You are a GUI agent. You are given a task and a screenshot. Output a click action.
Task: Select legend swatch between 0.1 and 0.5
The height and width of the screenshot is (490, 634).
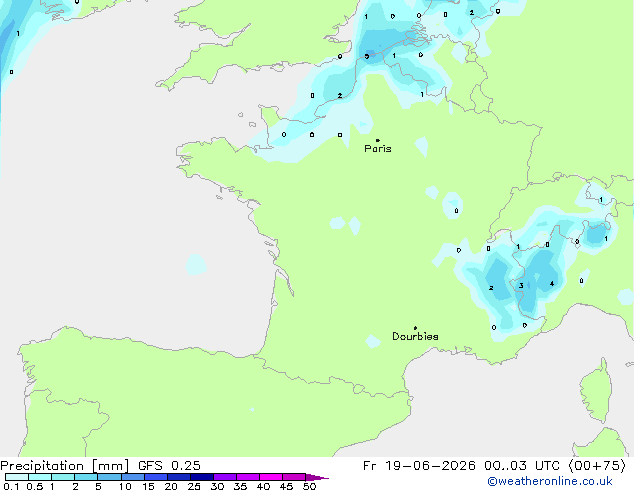click(x=17, y=477)
